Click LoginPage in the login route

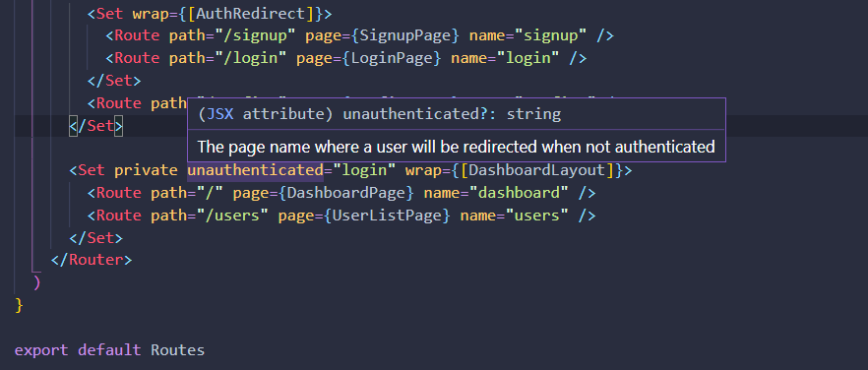pyautogui.click(x=392, y=58)
